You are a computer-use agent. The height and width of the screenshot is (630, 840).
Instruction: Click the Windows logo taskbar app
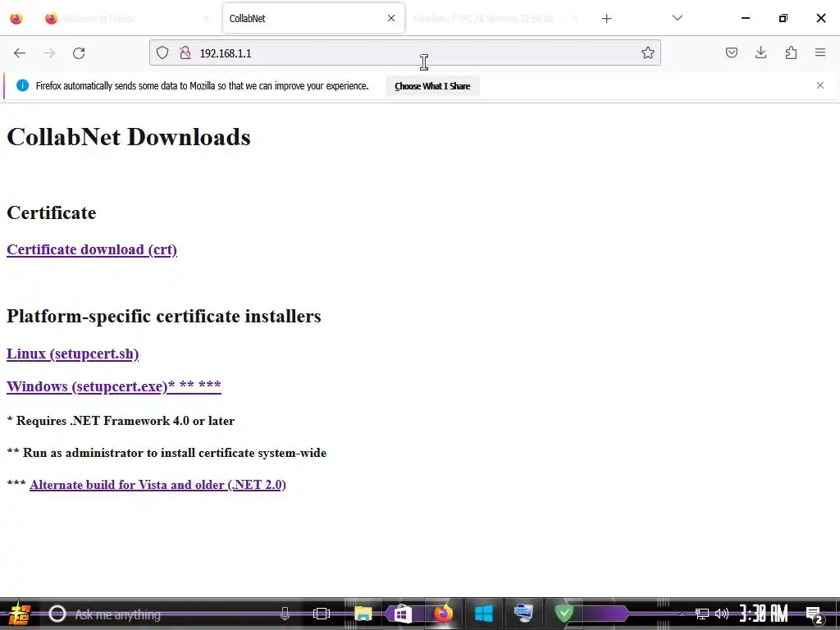(483, 614)
